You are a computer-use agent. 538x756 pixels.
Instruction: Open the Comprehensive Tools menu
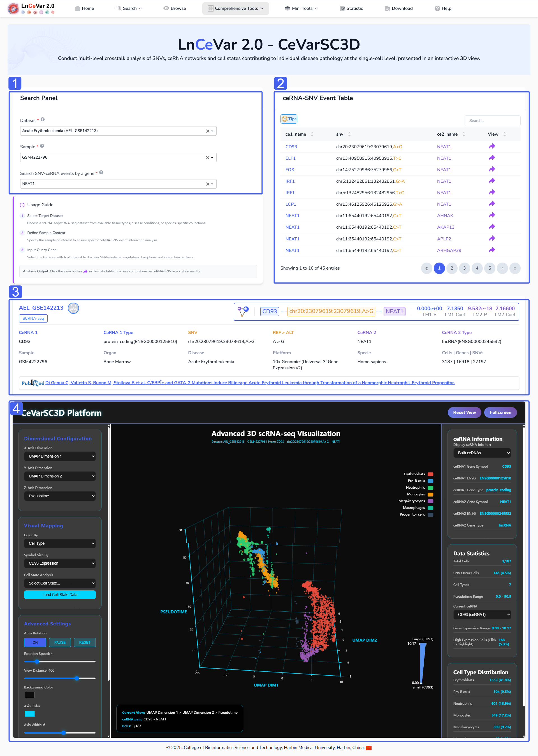pyautogui.click(x=236, y=8)
